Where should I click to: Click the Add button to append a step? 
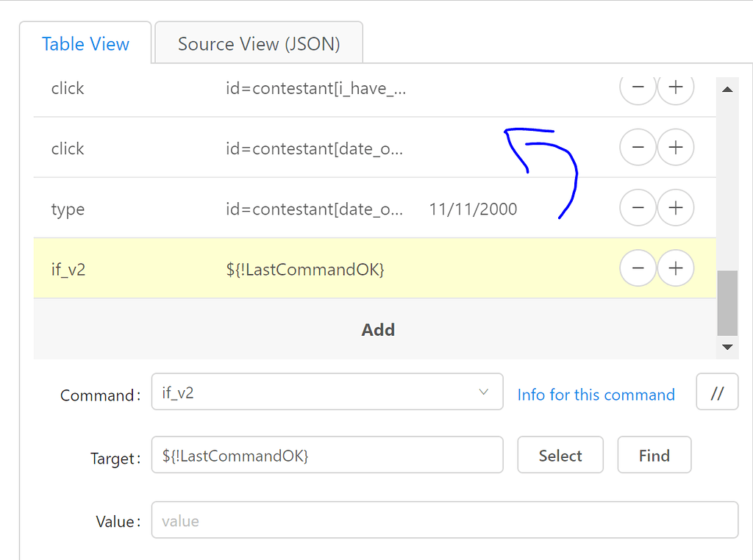[x=378, y=329]
